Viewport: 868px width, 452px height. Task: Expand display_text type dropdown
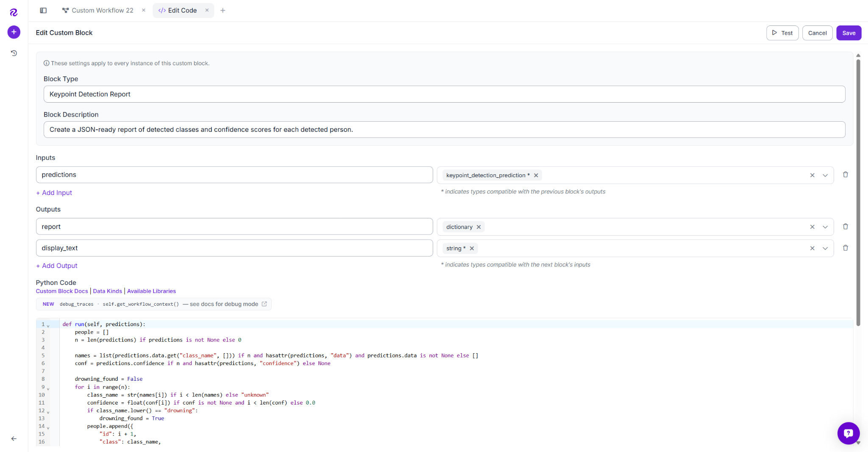coord(825,248)
